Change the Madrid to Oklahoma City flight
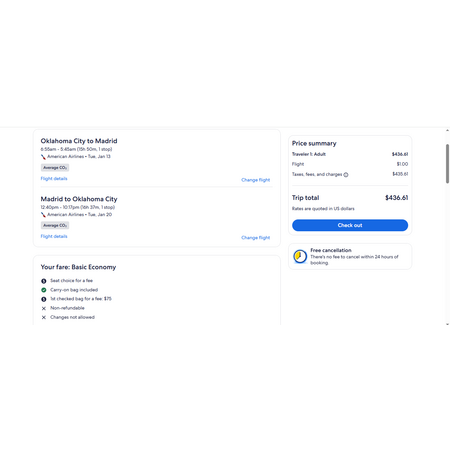450x450 pixels. (256, 238)
